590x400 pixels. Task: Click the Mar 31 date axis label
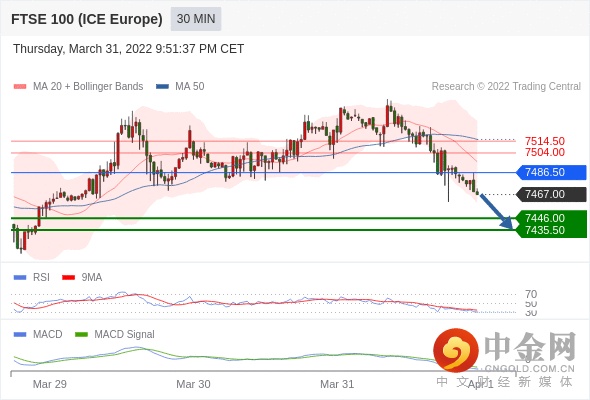(x=337, y=384)
